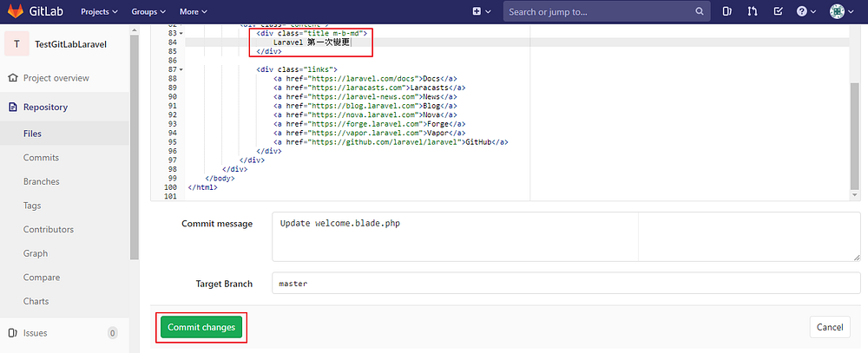Viewport: 868px width, 353px height.
Task: Click the Issues sidebar icon
Action: (13, 333)
